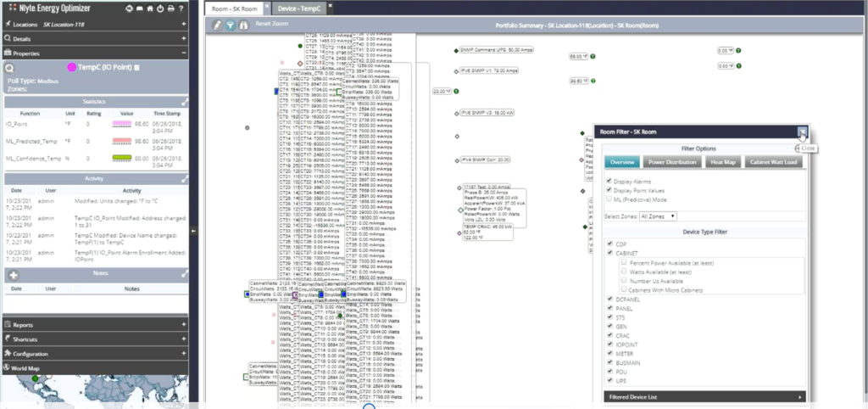Click the binoculars search tool icon
The width and height of the screenshot is (868, 409).
pyautogui.click(x=243, y=25)
